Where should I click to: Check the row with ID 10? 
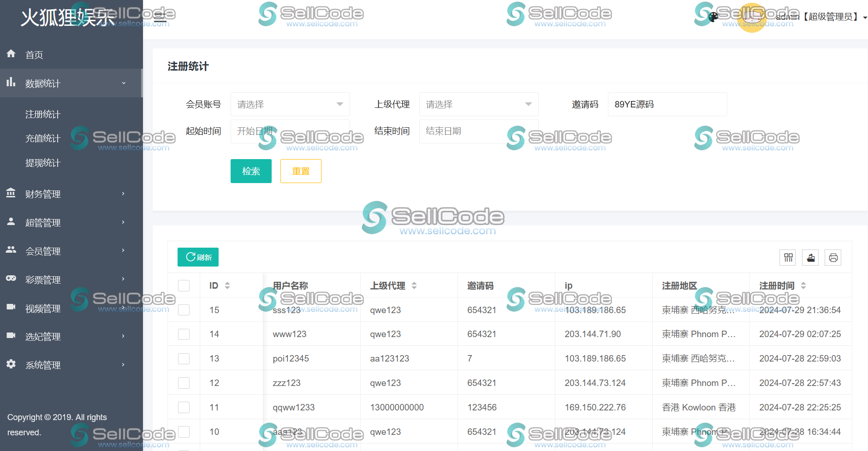click(x=184, y=432)
